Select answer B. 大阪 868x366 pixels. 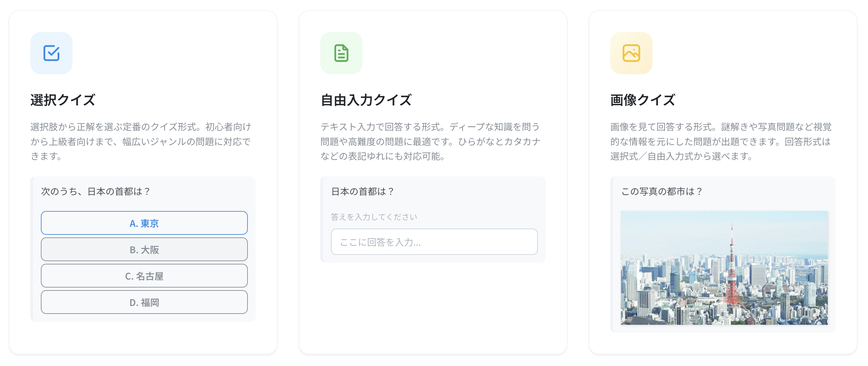coord(144,249)
